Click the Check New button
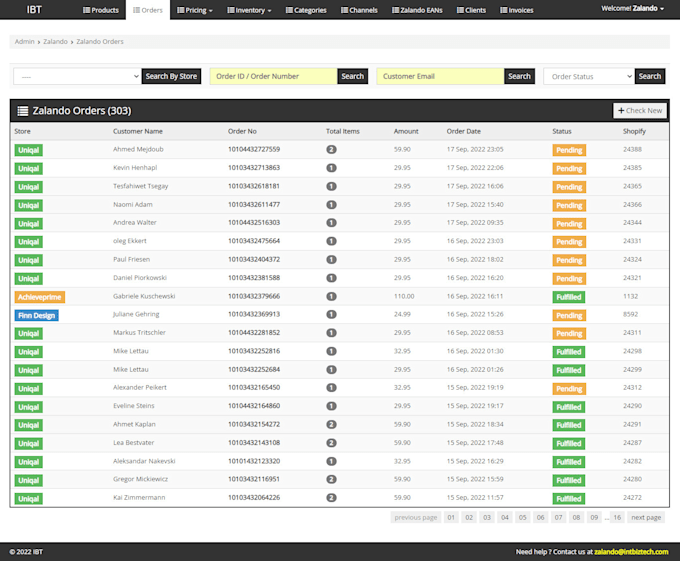 pyautogui.click(x=640, y=111)
